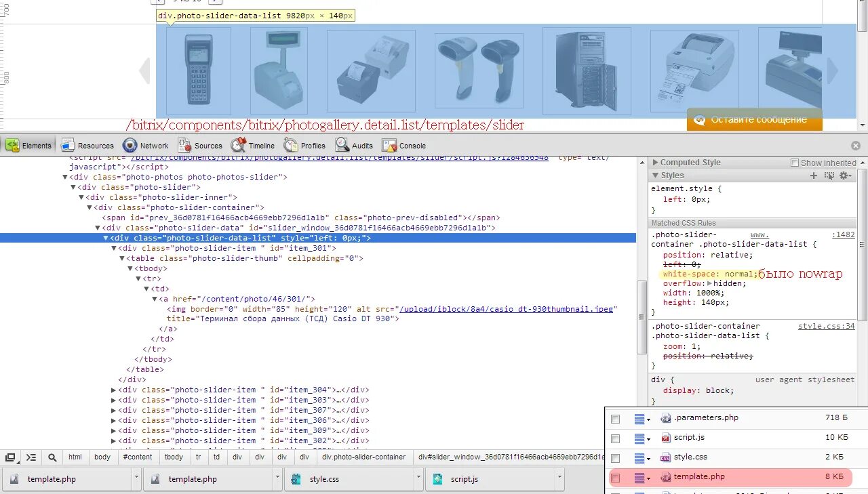Check the box next to template.php

point(615,478)
